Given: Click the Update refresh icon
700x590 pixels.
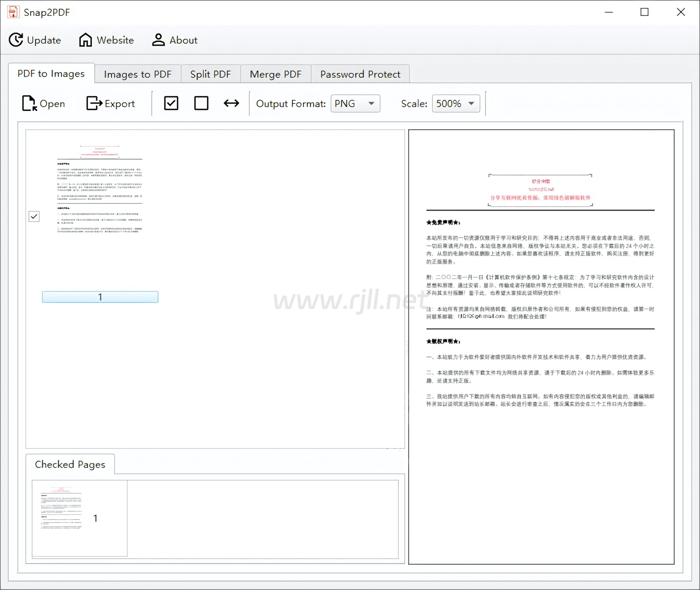Looking at the screenshot, I should click(x=16, y=40).
